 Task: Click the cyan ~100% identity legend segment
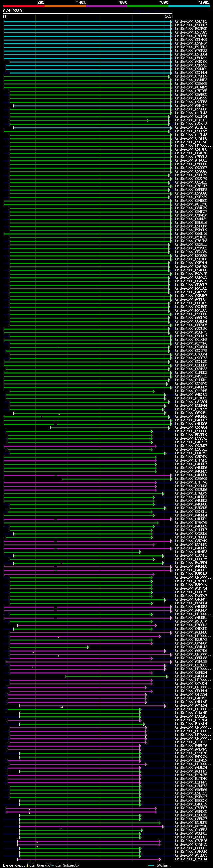pyautogui.click(x=189, y=6)
